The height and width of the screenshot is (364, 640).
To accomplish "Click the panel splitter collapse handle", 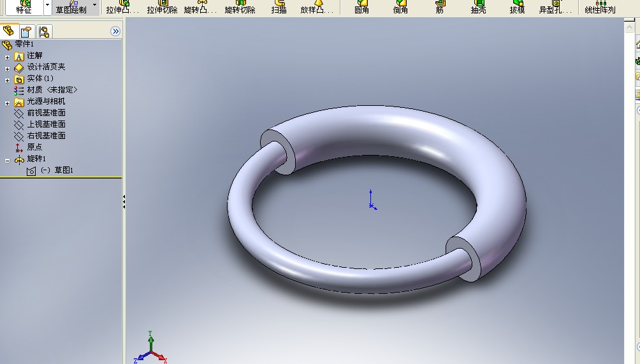I will 124,201.
